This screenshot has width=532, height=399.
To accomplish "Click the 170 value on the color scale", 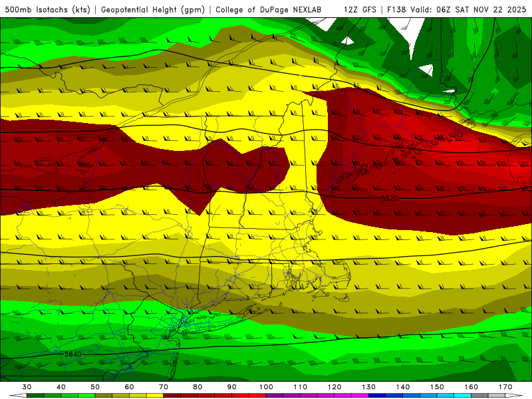I will coord(505,387).
